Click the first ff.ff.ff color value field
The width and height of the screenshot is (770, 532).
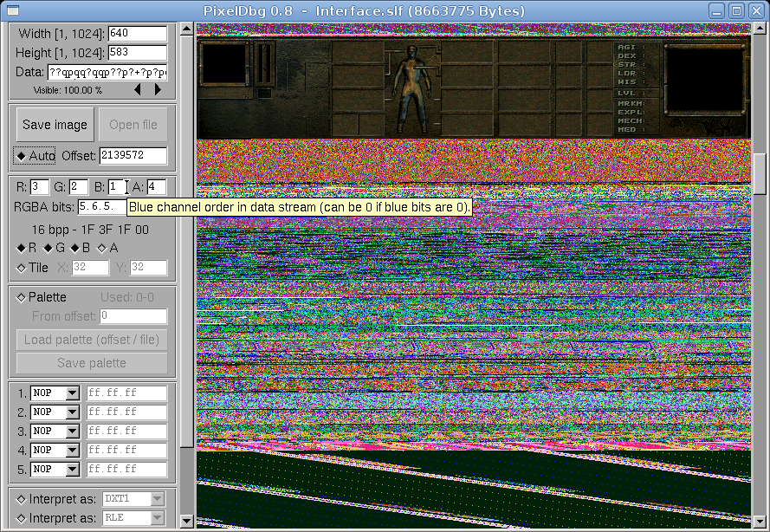(x=126, y=393)
